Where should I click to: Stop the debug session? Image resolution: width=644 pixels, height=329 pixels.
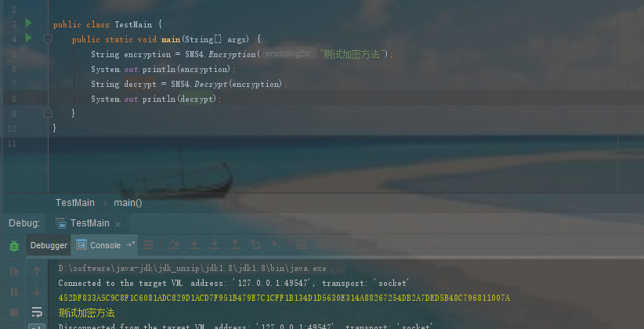coord(14,313)
